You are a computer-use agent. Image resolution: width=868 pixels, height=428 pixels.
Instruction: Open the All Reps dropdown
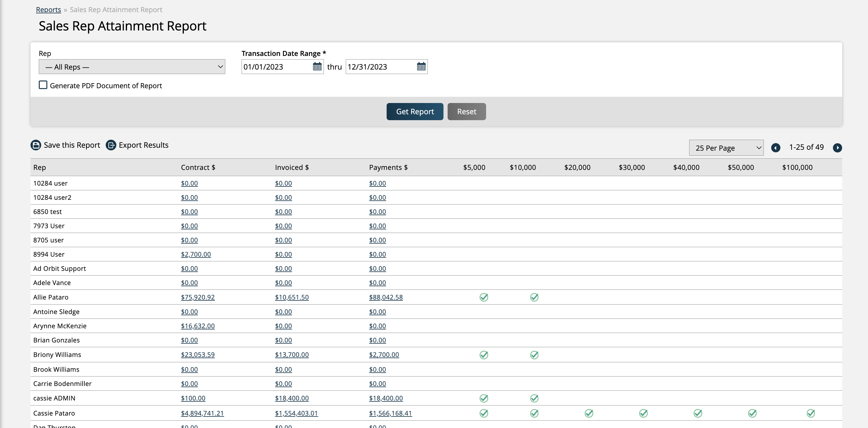coord(132,67)
